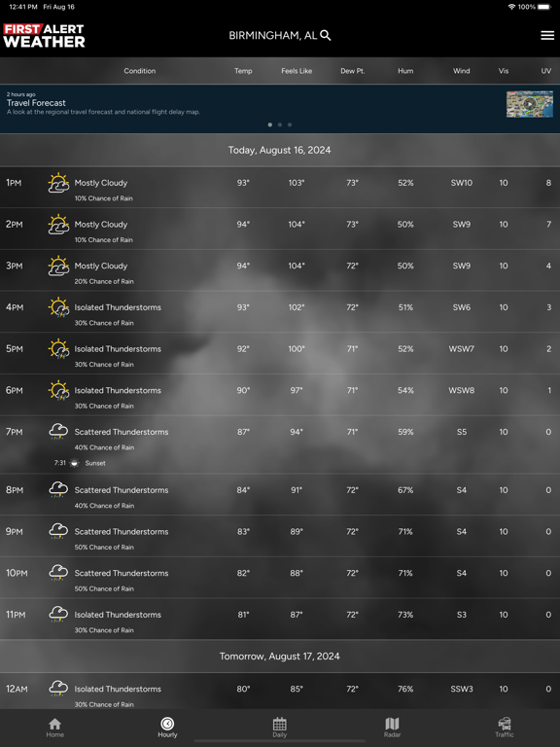Screen dimensions: 560x747
Task: Tap the 7PM dew point 71°
Action: (x=352, y=432)
